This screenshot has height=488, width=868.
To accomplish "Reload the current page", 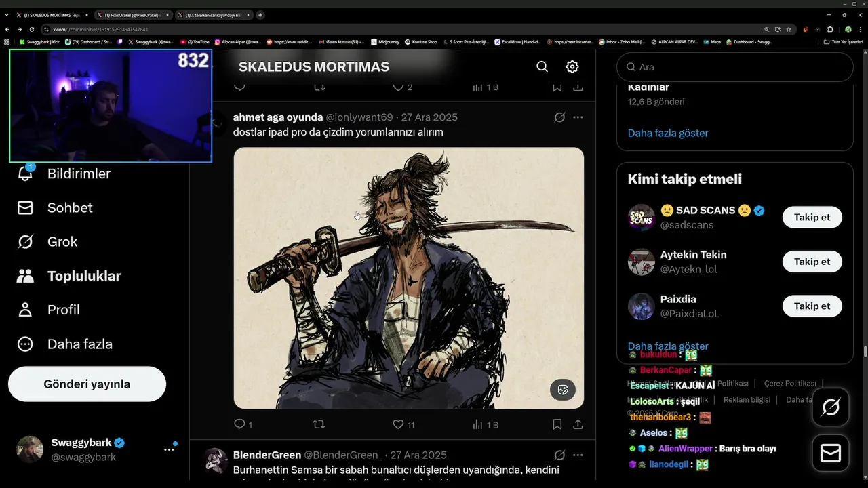I will click(x=31, y=30).
